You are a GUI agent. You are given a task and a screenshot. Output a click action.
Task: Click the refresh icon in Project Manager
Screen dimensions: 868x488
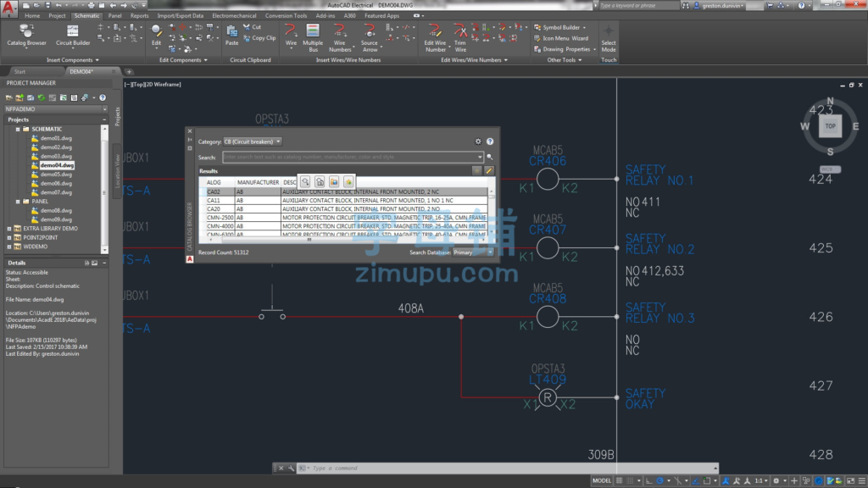pos(42,98)
